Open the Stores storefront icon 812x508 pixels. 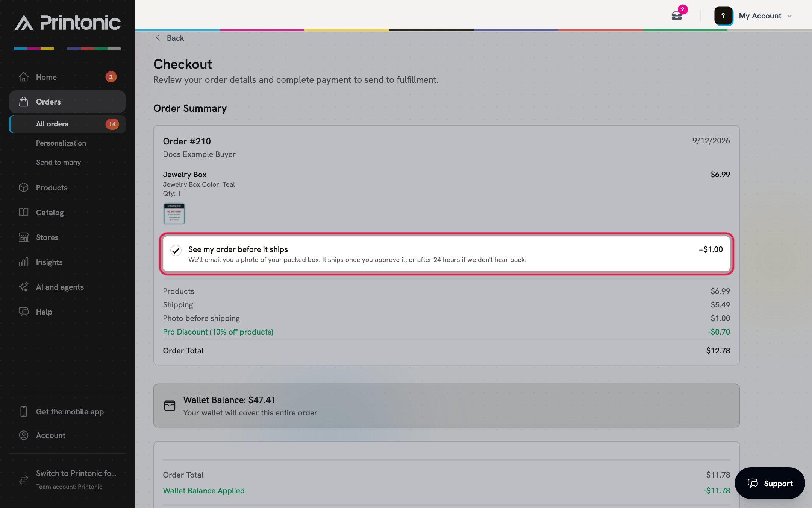pyautogui.click(x=24, y=237)
